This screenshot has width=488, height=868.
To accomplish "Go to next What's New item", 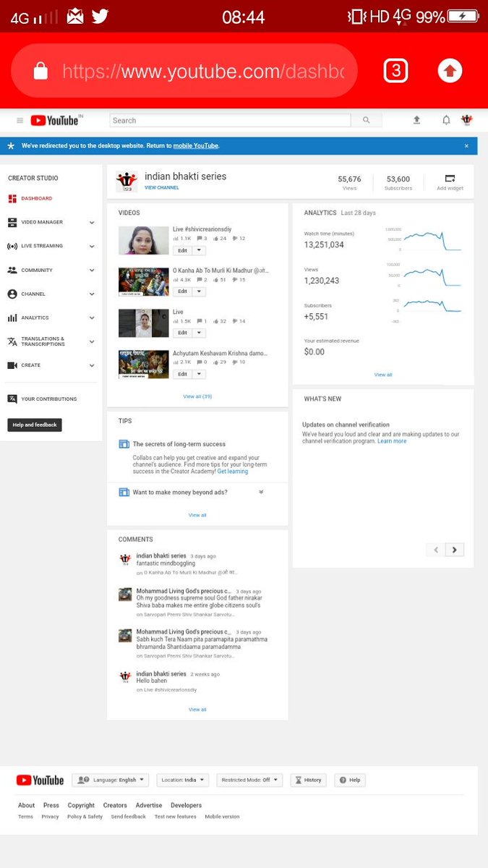I will 455,550.
